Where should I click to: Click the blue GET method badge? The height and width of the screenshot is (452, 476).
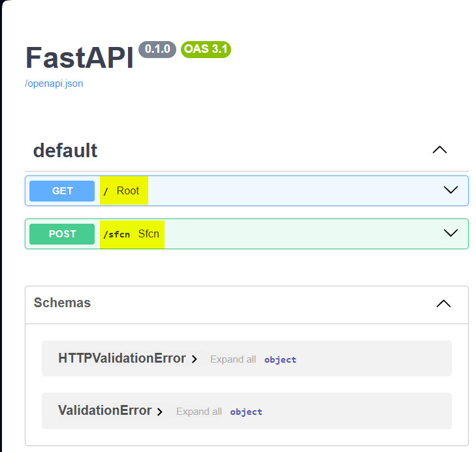click(x=62, y=191)
